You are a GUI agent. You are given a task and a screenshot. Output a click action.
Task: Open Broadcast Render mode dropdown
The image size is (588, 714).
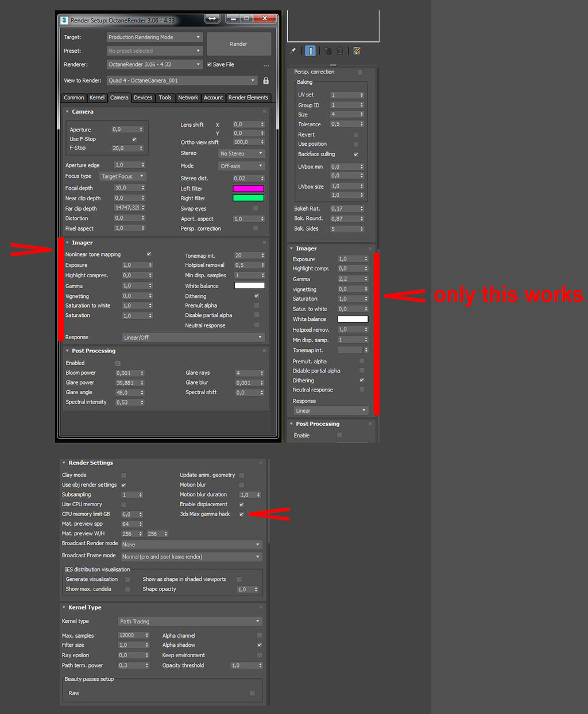pos(191,545)
